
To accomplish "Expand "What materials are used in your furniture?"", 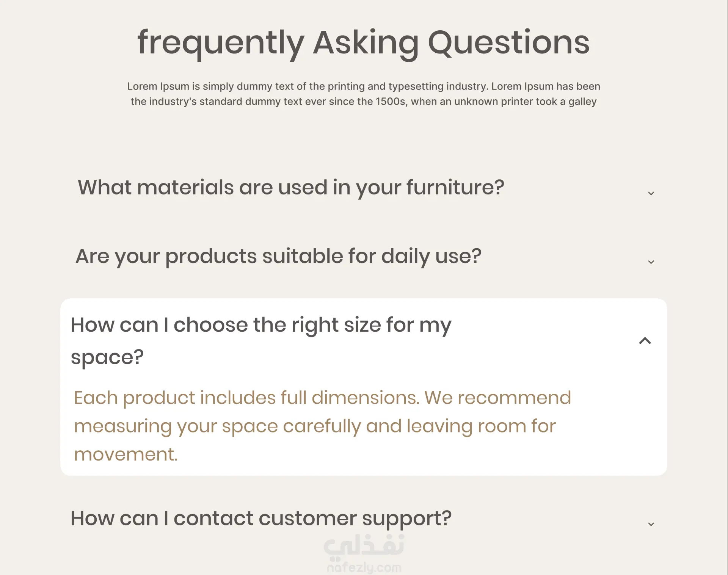I will (x=291, y=187).
